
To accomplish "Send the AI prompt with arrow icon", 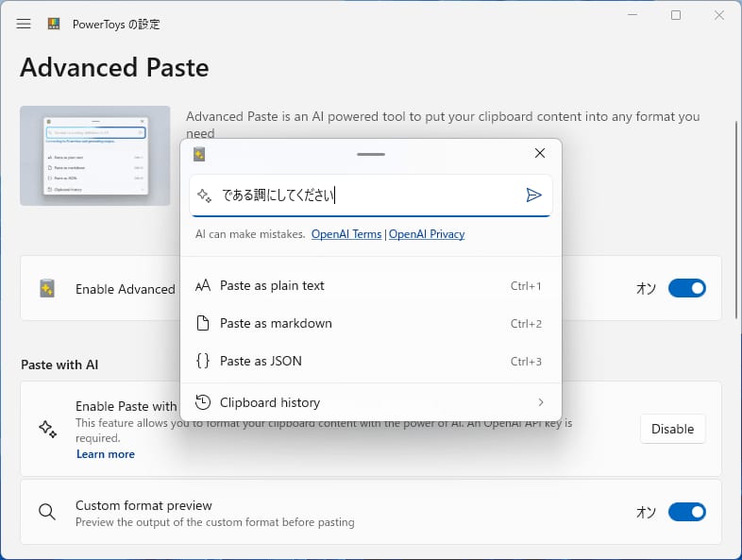I will coord(533,195).
